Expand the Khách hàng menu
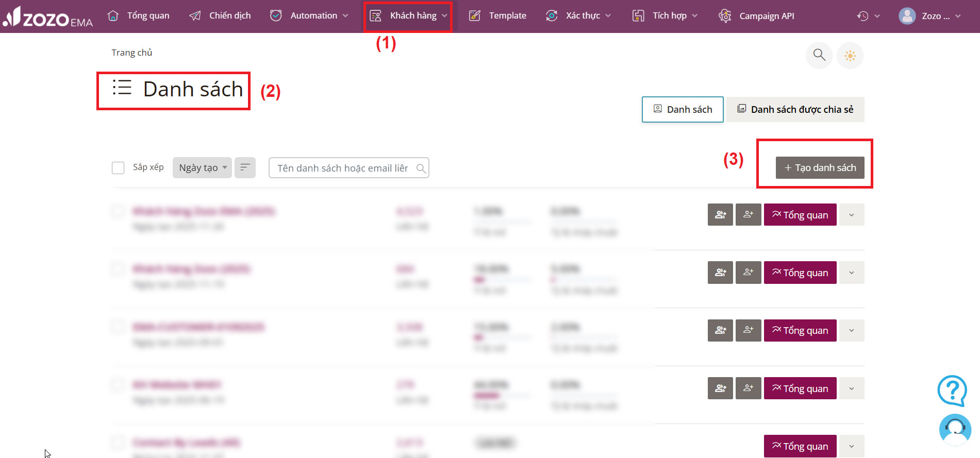 coord(408,16)
